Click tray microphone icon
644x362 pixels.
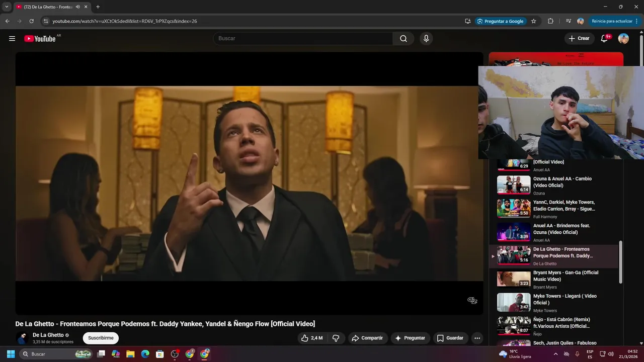(x=577, y=354)
